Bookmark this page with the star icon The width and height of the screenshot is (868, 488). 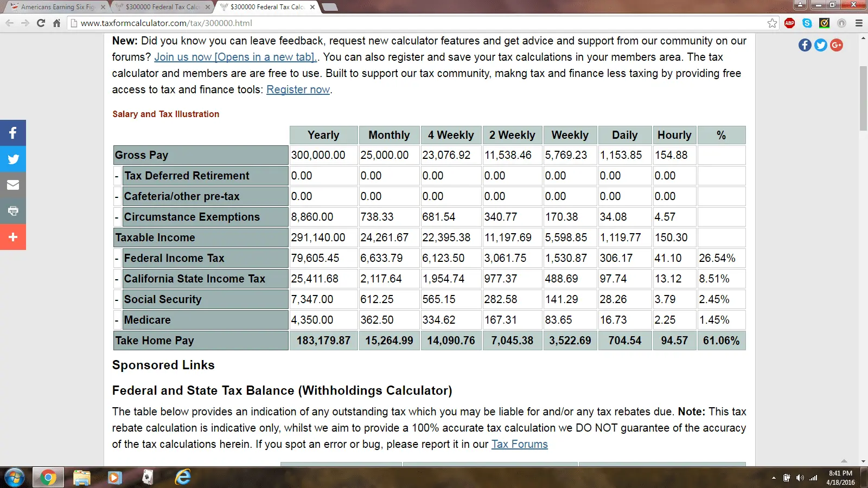772,23
